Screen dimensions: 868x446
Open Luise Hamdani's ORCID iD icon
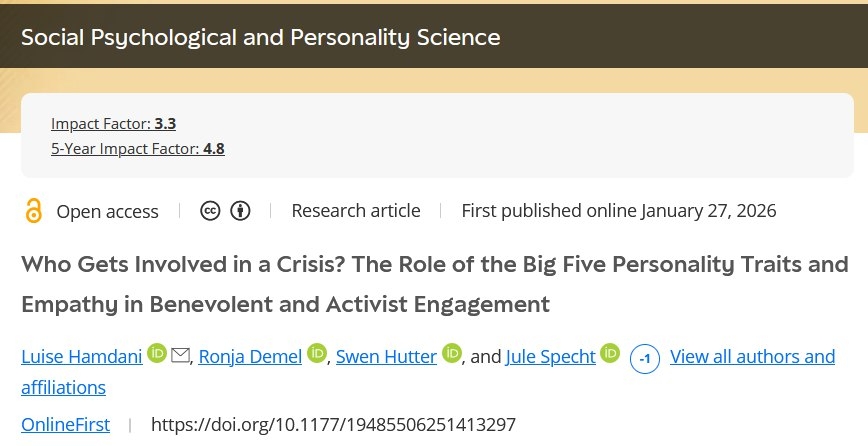pos(157,353)
